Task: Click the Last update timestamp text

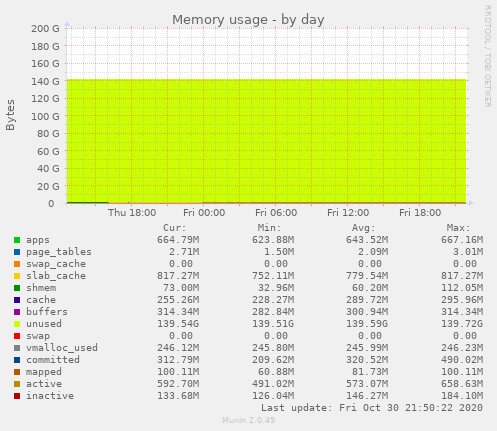Action: 372,408
